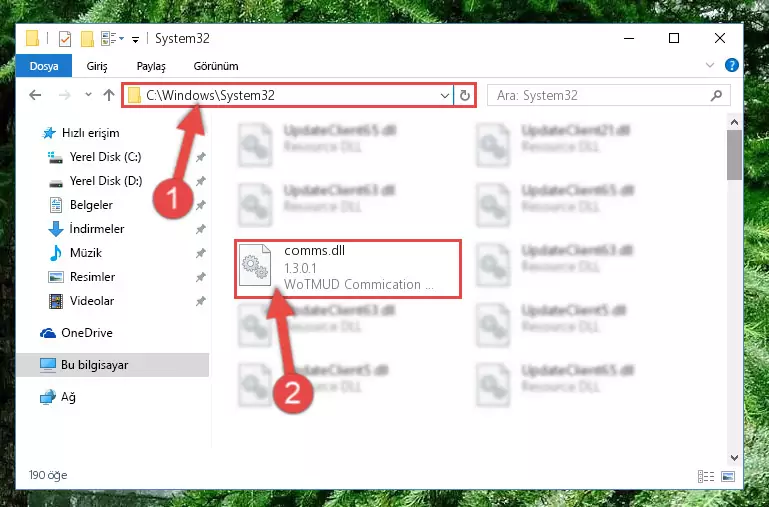Click pin icon next to İndirmeler
The image size is (769, 507).
[201, 229]
